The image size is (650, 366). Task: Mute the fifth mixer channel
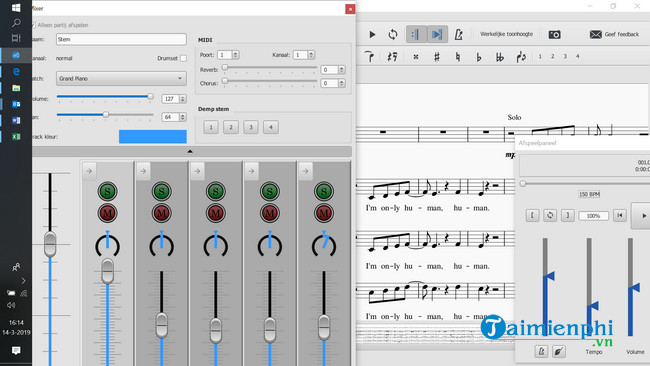click(x=324, y=213)
